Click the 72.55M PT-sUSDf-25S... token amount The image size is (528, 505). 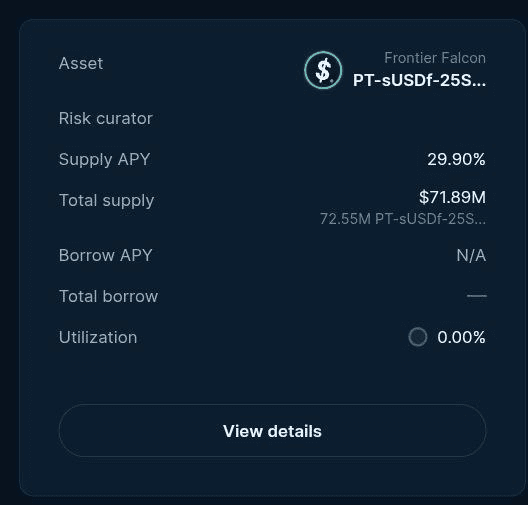coord(403,219)
